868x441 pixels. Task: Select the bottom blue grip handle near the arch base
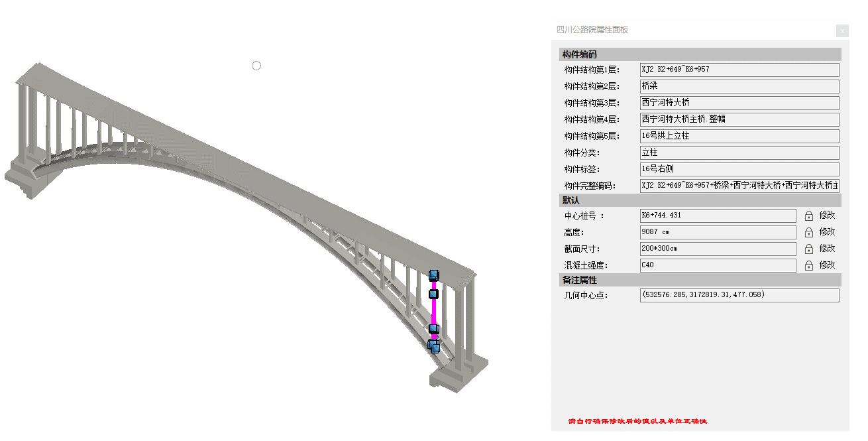coord(434,346)
